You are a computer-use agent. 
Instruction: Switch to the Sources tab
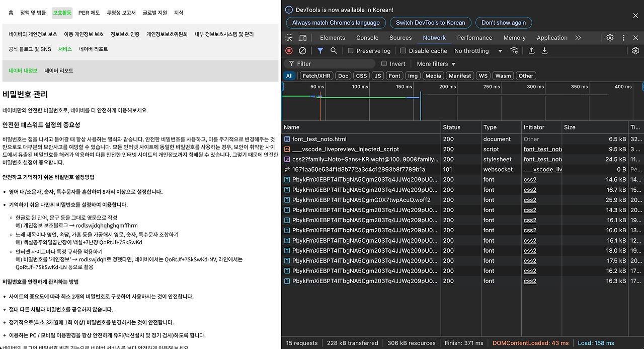pyautogui.click(x=400, y=38)
